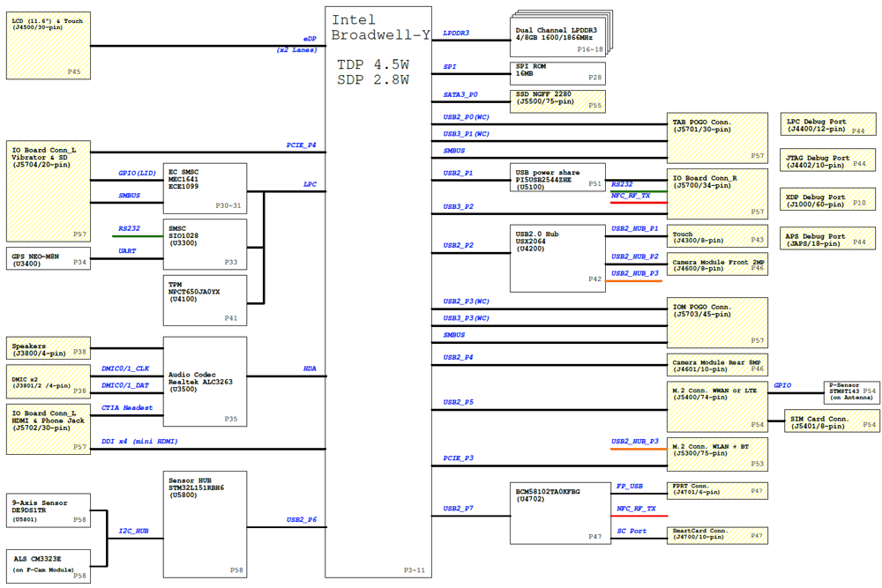The image size is (882, 588).
Task: Select the DMIC0/1_CLK signal label
Action: point(125,368)
